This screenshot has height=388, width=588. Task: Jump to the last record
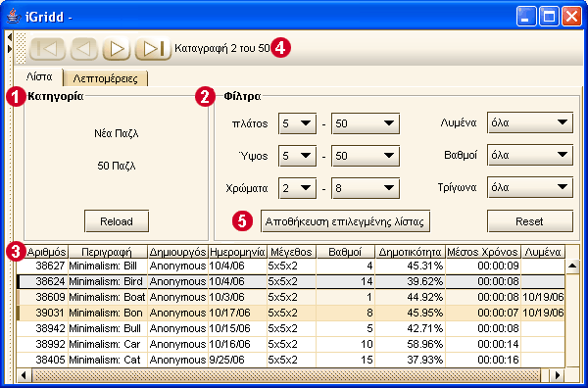[x=153, y=49]
